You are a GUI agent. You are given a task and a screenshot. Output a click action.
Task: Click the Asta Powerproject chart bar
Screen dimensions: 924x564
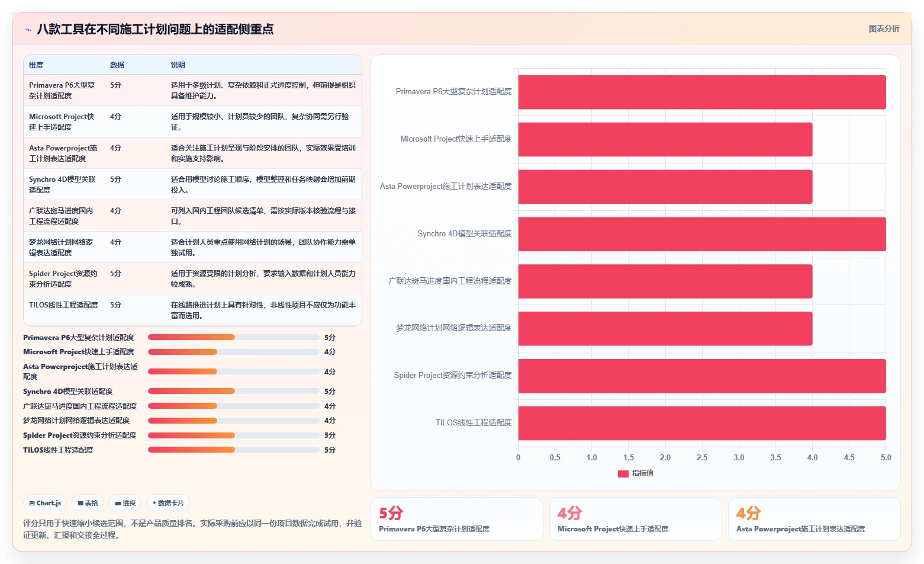coord(665,187)
